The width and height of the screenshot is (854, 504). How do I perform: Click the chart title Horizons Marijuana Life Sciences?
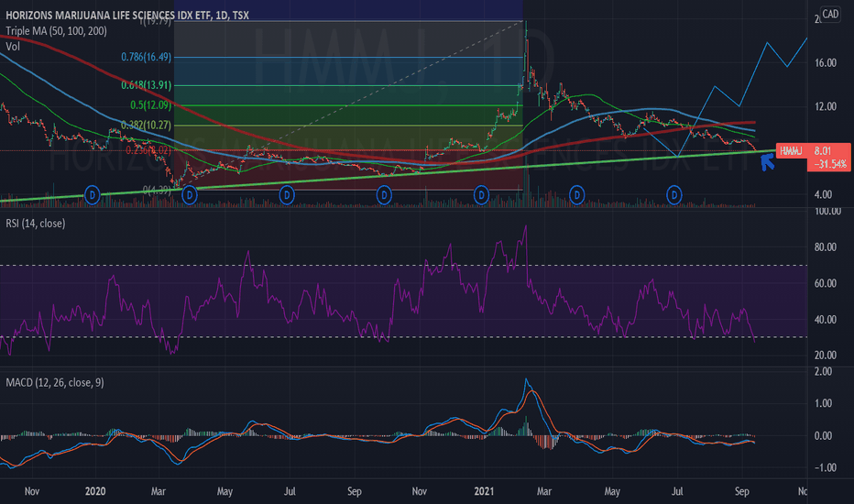click(x=126, y=16)
